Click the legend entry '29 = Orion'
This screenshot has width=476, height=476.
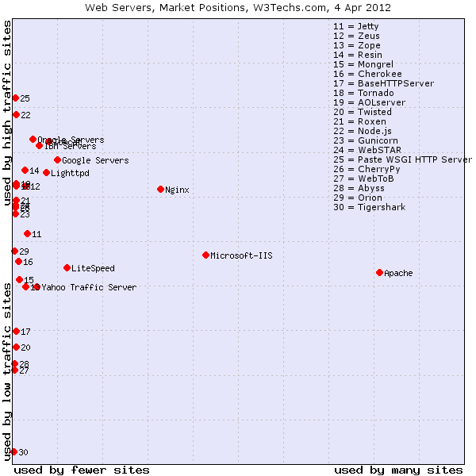[358, 198]
